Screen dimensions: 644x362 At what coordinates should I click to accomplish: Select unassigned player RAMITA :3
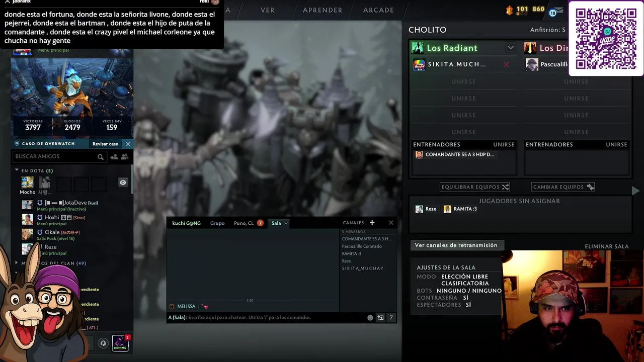point(460,209)
